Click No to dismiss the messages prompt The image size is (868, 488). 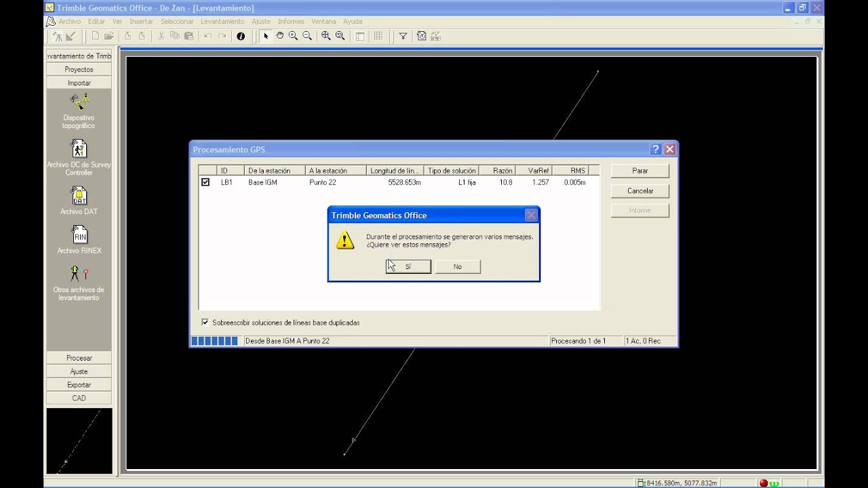coord(458,267)
